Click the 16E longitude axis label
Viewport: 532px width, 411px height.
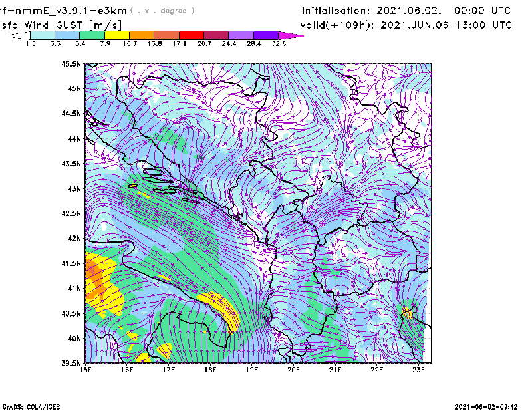coord(127,370)
